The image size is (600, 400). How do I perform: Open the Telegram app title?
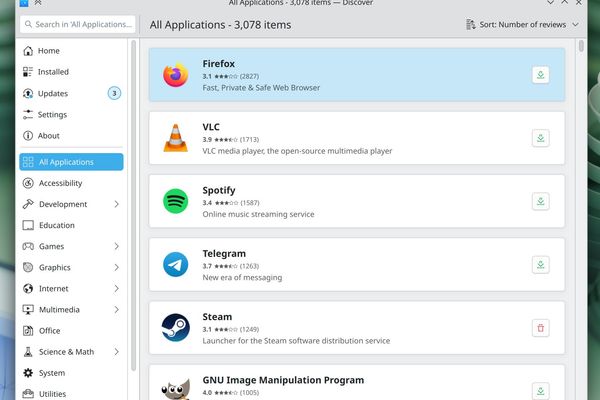(x=224, y=253)
